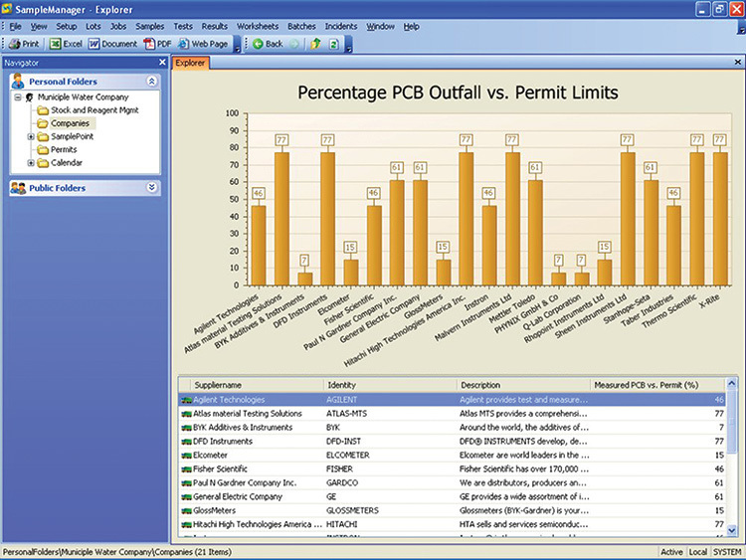Sort by Suppliername column header
Image resolution: width=746 pixels, height=560 pixels.
click(220, 384)
